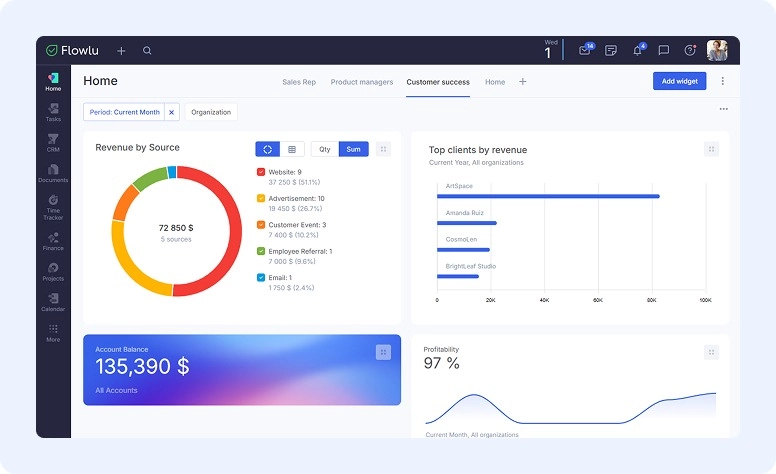Uncheck the Employee Referral source checkbox
Image resolution: width=776 pixels, height=474 pixels.
tap(261, 251)
